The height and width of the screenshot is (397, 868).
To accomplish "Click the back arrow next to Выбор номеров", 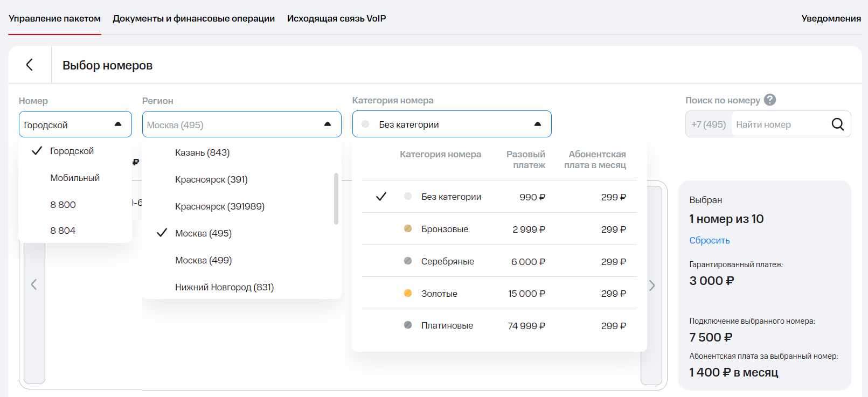I will (30, 65).
